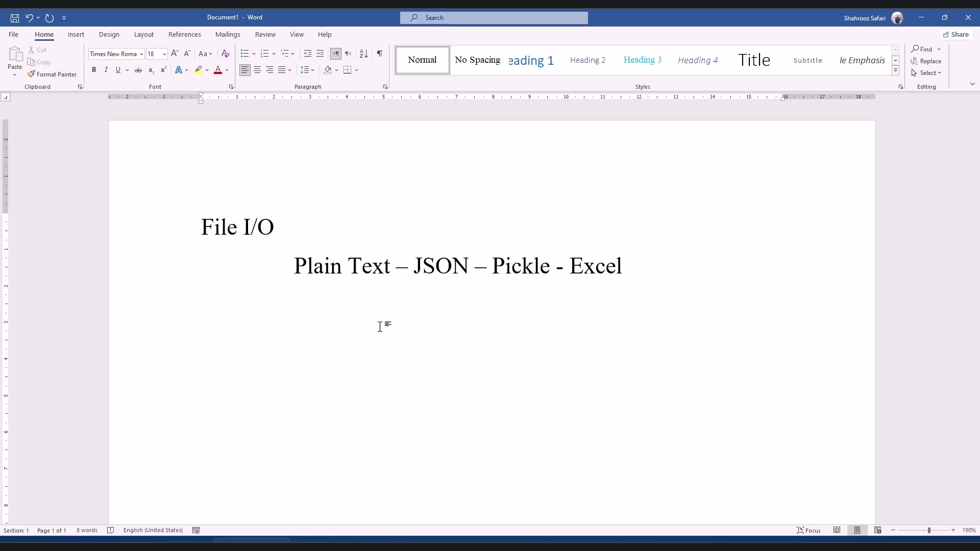This screenshot has height=551, width=980.
Task: Shrink font size with the smaller A icon
Action: [187, 54]
